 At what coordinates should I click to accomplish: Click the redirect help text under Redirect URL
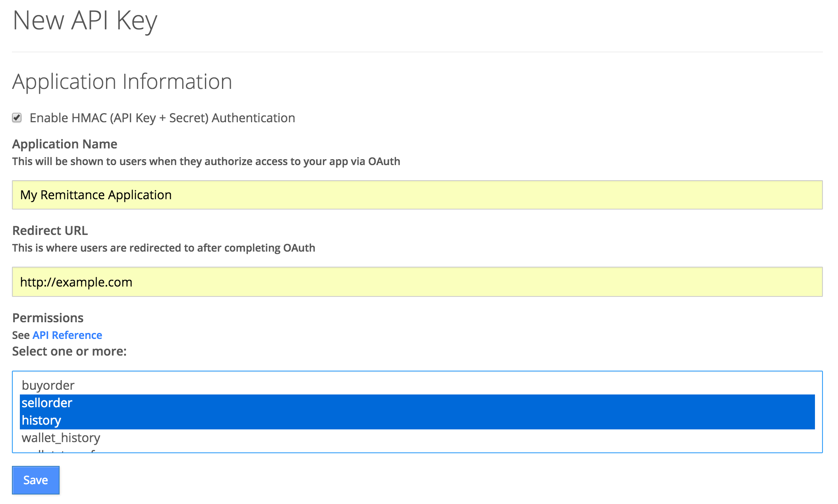click(163, 248)
